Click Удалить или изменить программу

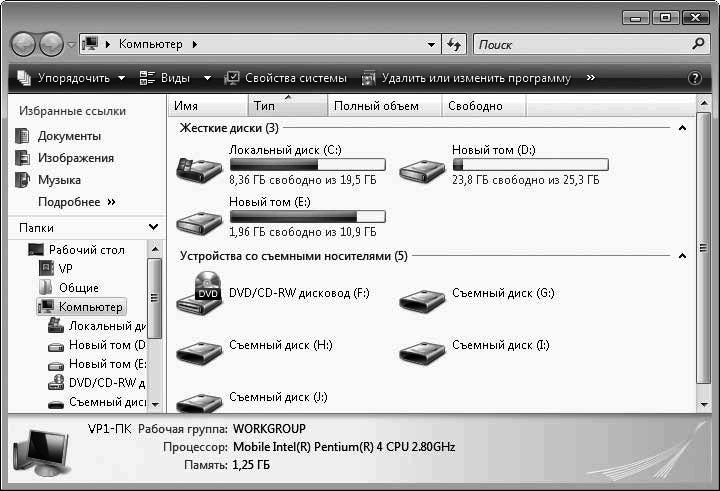click(x=467, y=78)
